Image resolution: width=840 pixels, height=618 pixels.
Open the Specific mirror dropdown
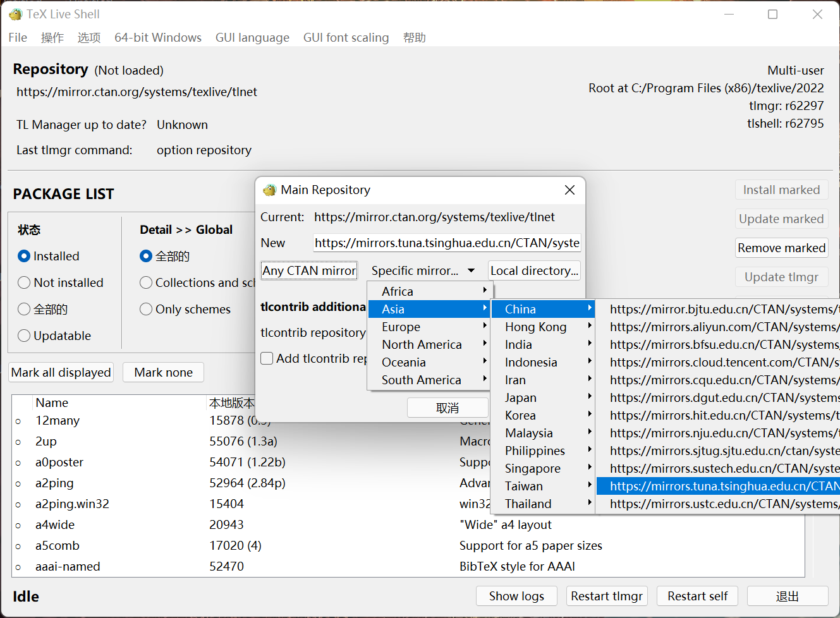423,270
